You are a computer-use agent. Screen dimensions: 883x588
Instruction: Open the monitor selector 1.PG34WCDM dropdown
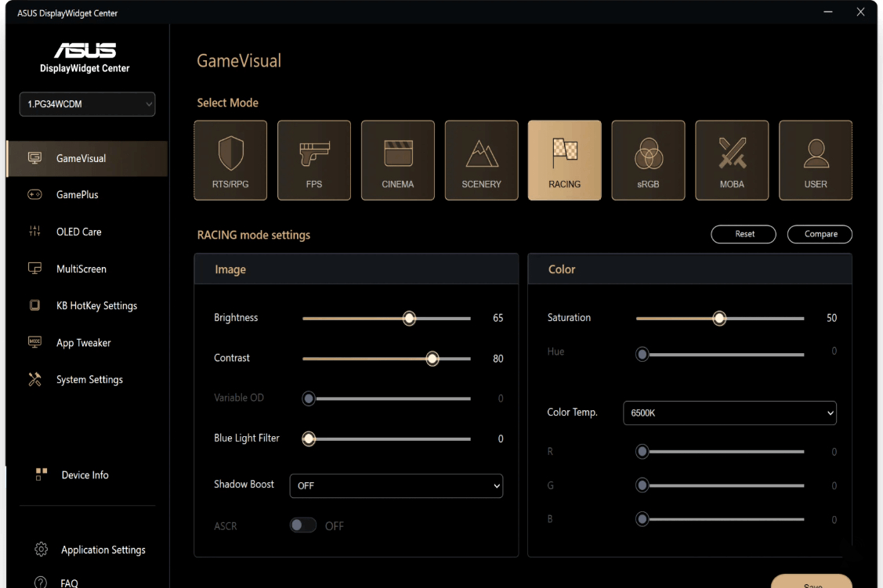[87, 104]
